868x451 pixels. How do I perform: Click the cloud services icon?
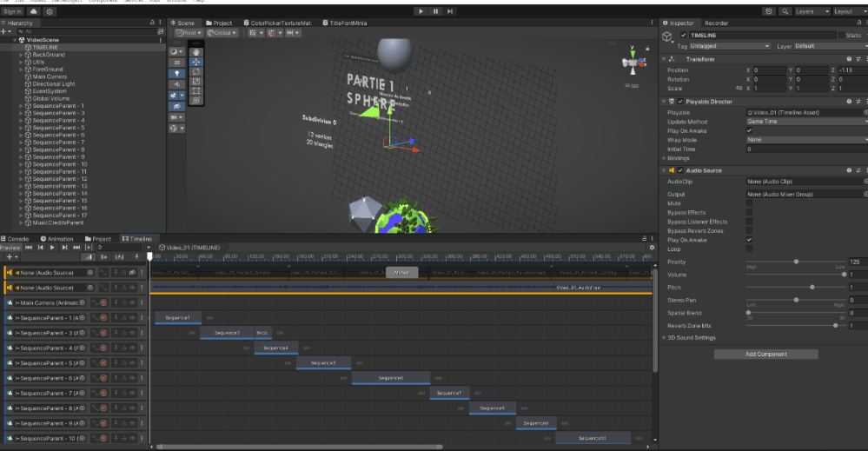pyautogui.click(x=33, y=11)
